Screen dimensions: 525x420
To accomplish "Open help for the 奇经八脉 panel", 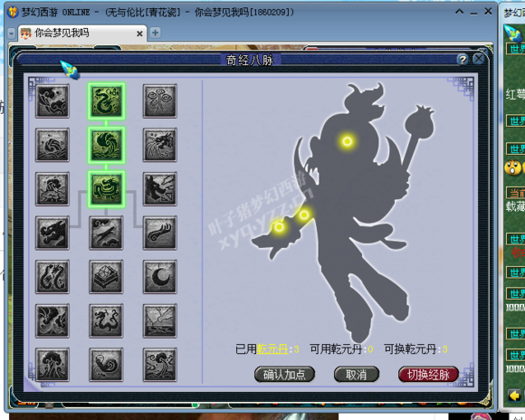I will (x=463, y=60).
